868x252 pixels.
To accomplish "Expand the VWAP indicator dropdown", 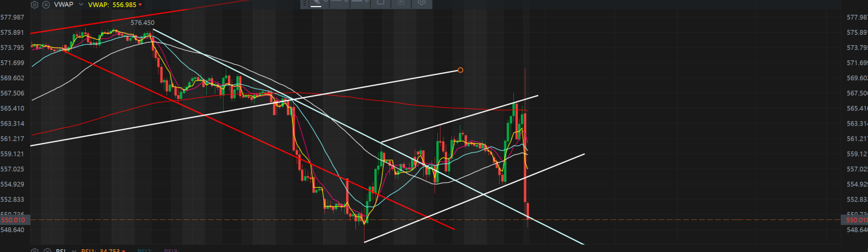I will 81,4.
